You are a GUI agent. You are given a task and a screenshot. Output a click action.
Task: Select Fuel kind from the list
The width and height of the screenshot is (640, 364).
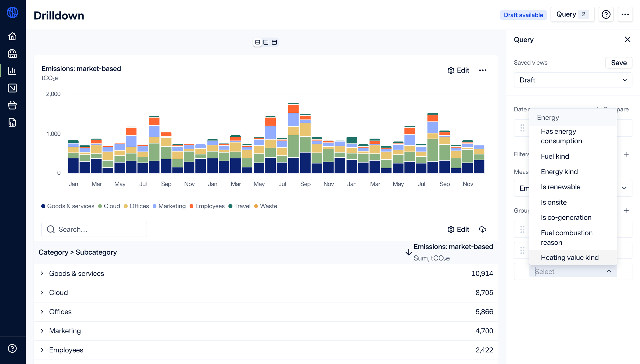[x=555, y=156]
